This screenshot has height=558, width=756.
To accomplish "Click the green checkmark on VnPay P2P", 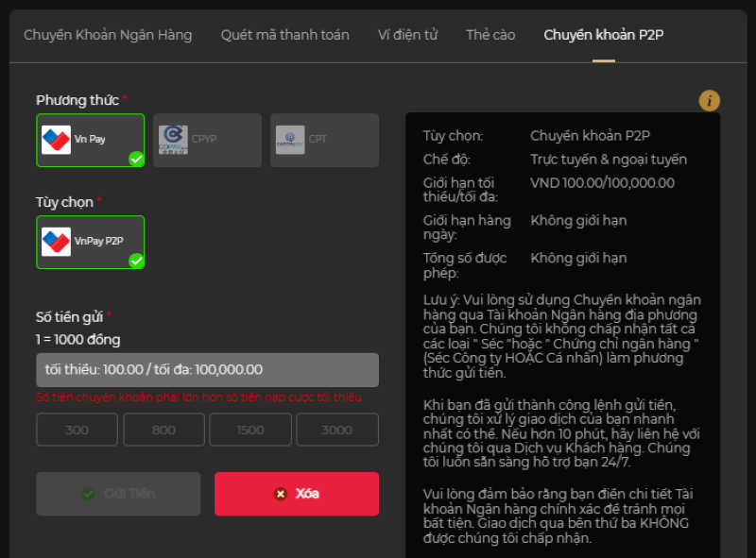I will coord(136,261).
